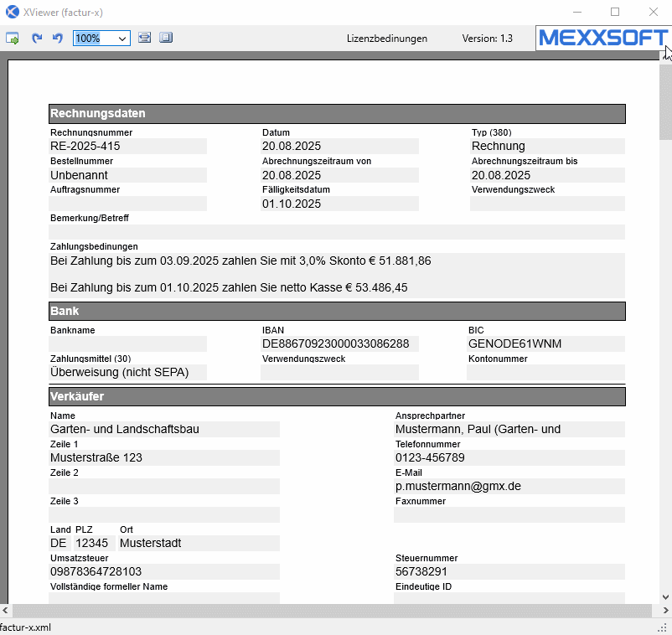Maximize the XViewer window
Screen dimensions: 672x635
[x=615, y=12]
